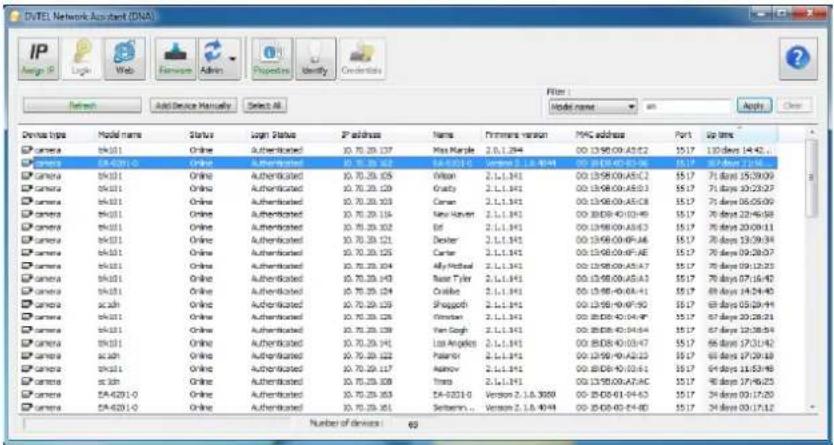The height and width of the screenshot is (445, 834).
Task: Click the camera icon in Asimov row
Action: 27,368
